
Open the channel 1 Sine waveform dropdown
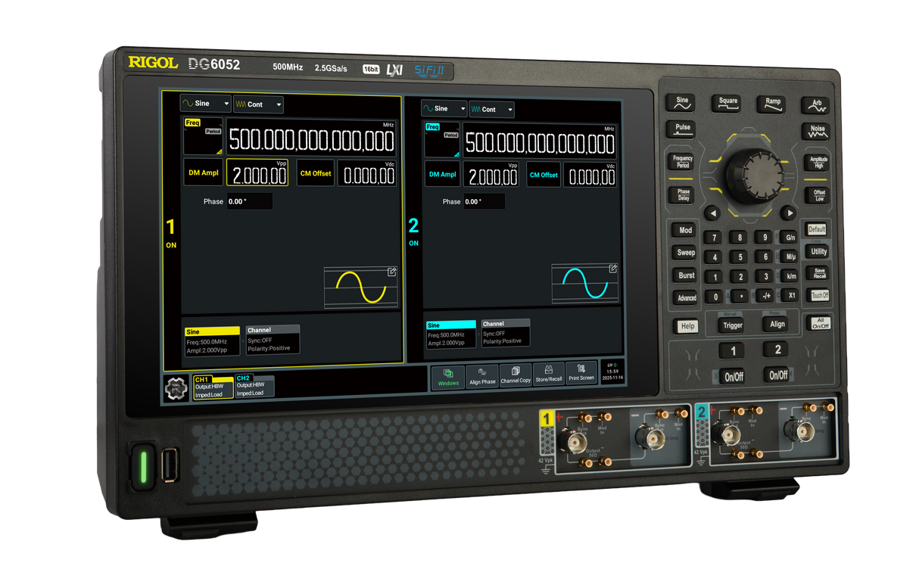(205, 104)
